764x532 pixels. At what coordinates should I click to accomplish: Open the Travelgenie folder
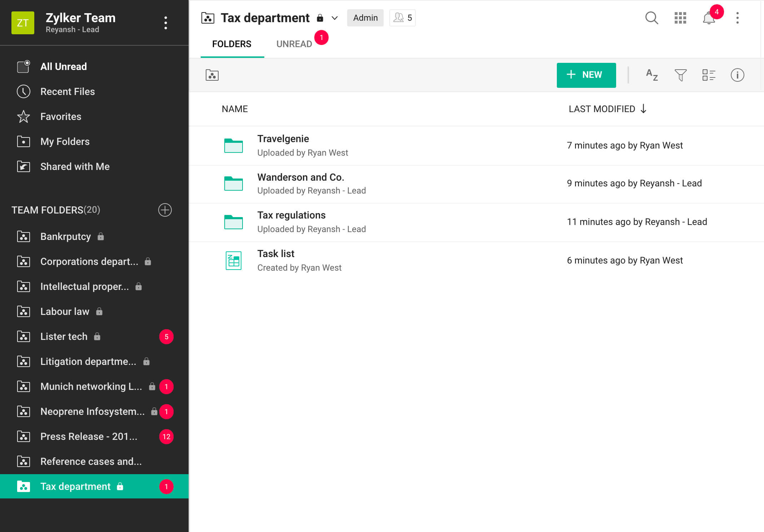click(x=283, y=139)
